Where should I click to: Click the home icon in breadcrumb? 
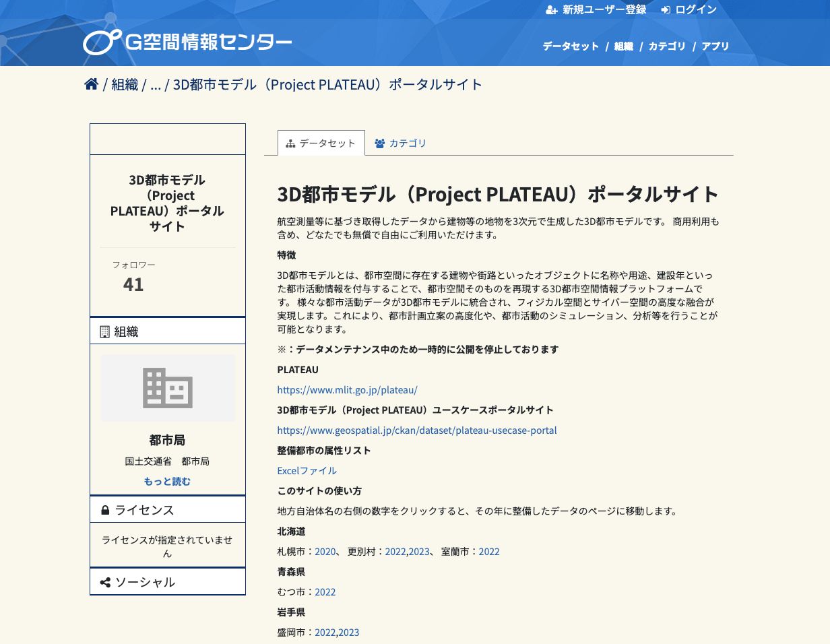pyautogui.click(x=92, y=84)
